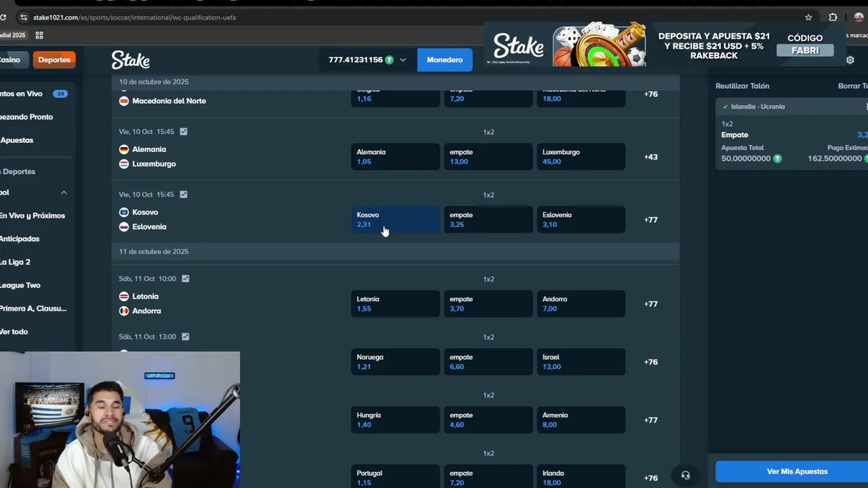Image resolution: width=868 pixels, height=488 pixels.
Task: Open Empezando Pronto sidebar item
Action: pos(27,117)
